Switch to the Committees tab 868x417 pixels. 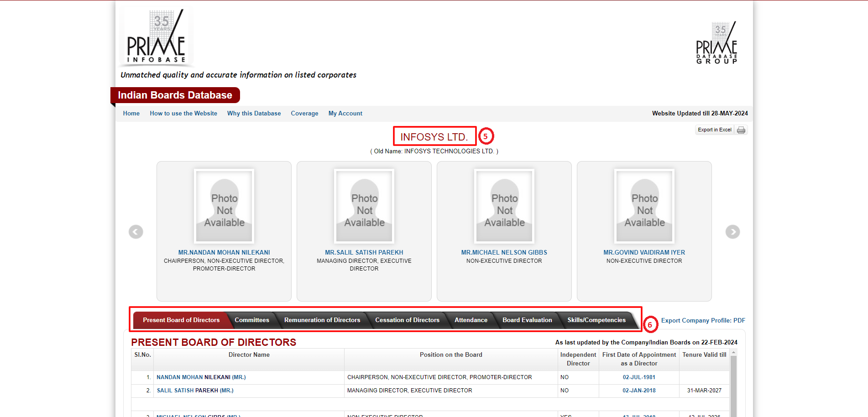[x=252, y=320]
